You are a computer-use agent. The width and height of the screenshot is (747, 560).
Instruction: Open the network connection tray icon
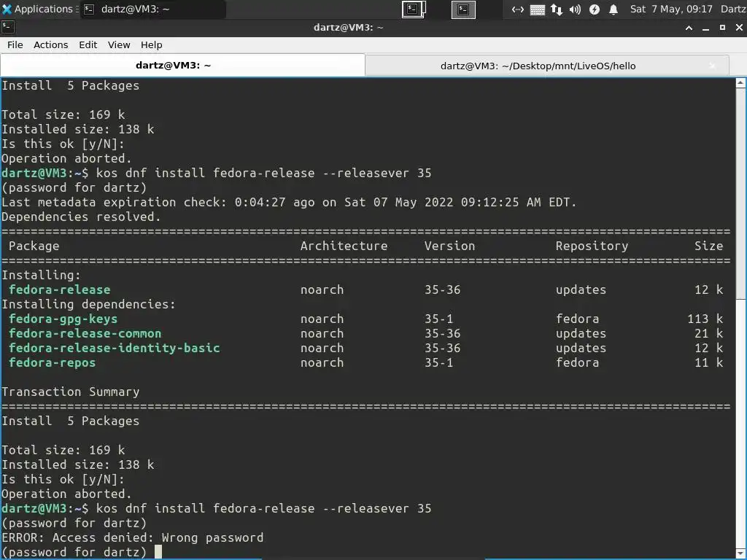tap(518, 9)
